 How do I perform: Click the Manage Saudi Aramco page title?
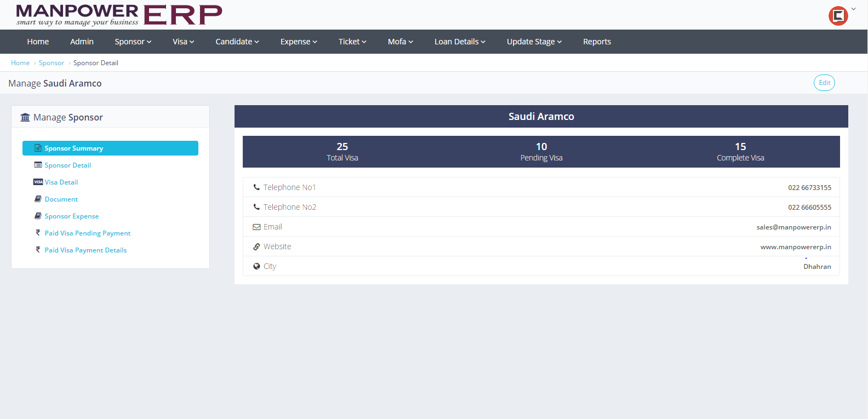(x=55, y=83)
